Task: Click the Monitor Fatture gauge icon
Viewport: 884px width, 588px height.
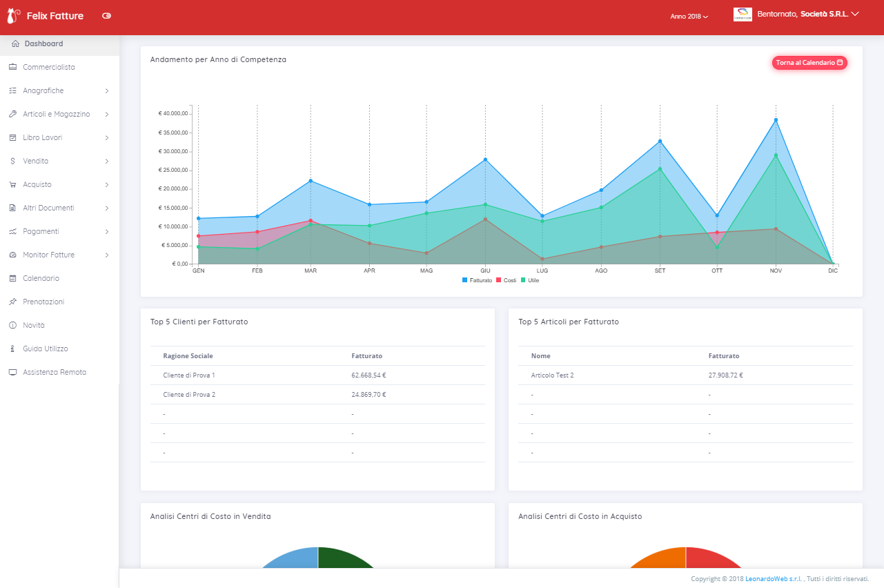Action: pyautogui.click(x=12, y=255)
